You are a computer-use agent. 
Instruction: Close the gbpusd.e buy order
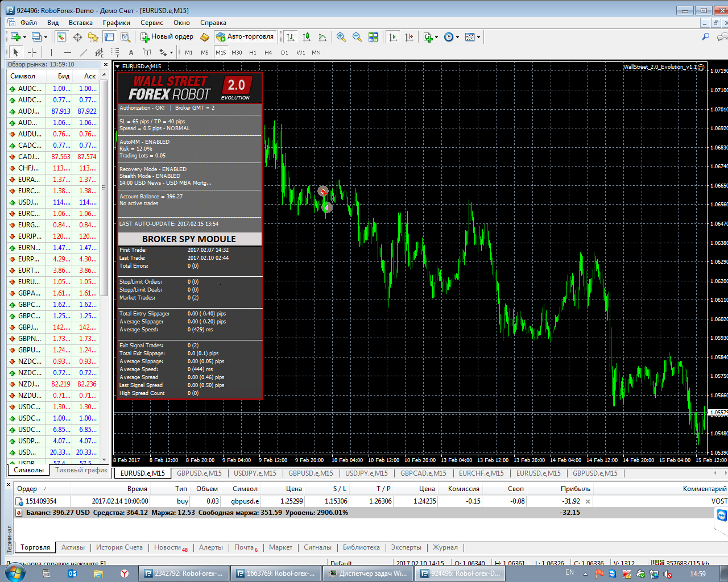(588, 501)
